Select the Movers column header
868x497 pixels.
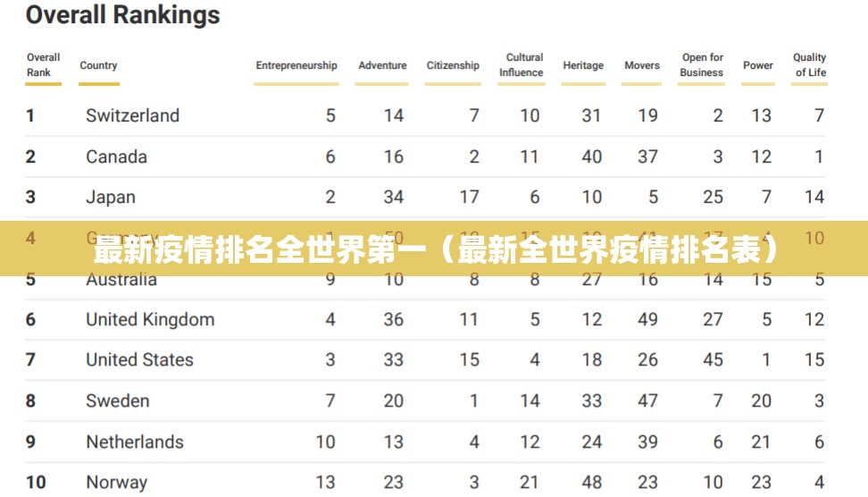pos(641,65)
